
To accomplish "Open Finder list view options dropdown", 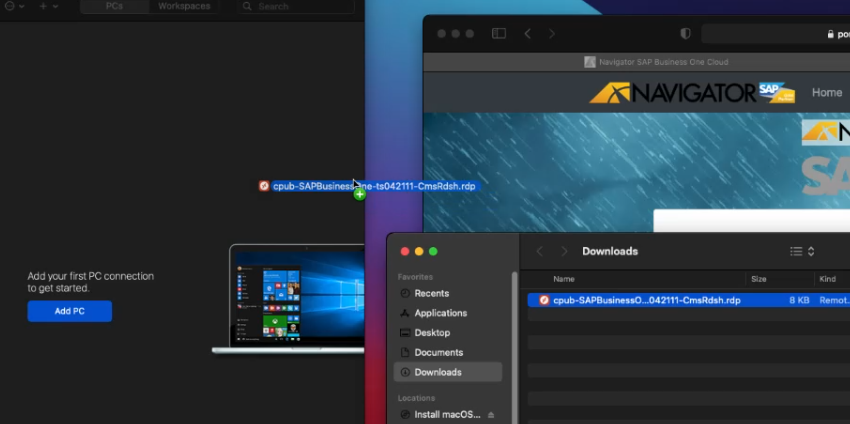I will tap(802, 251).
